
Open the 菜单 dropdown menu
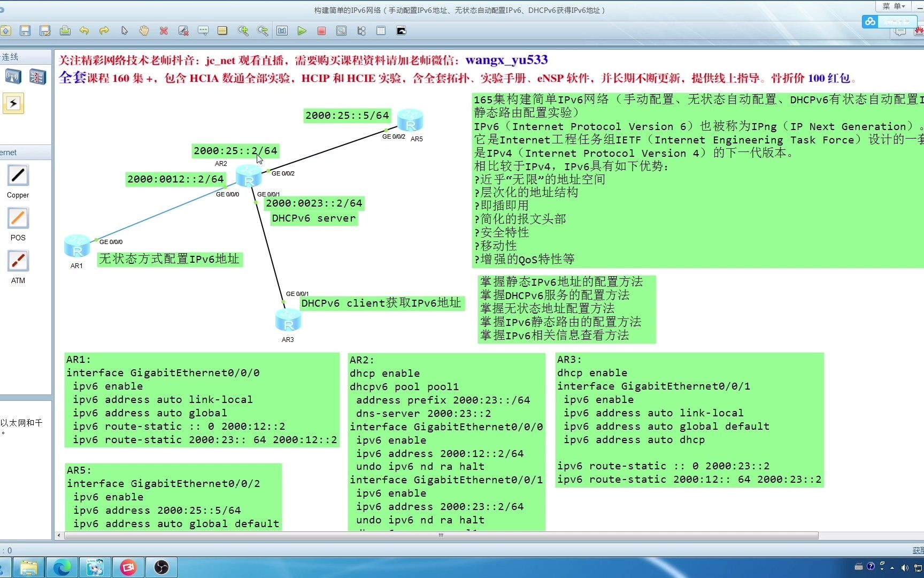(894, 6)
